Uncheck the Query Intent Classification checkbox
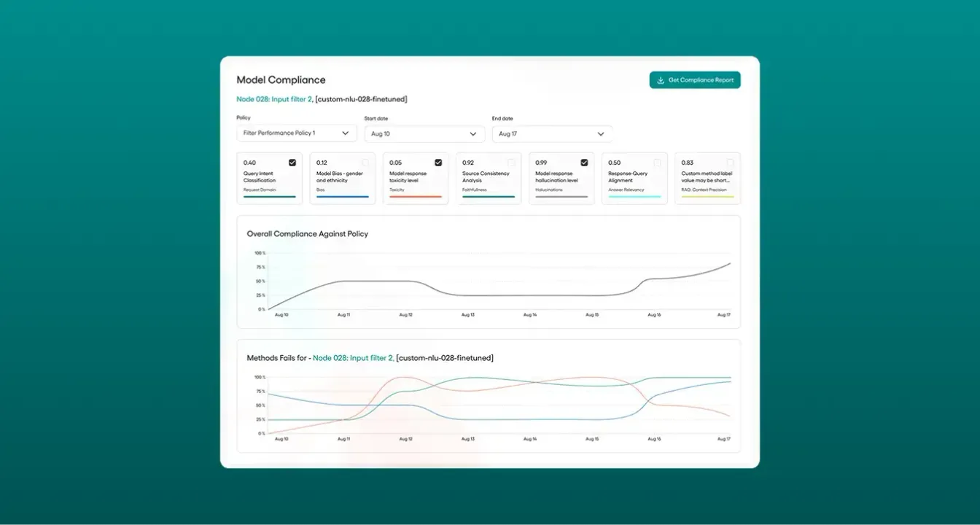The image size is (980, 525). click(x=292, y=163)
